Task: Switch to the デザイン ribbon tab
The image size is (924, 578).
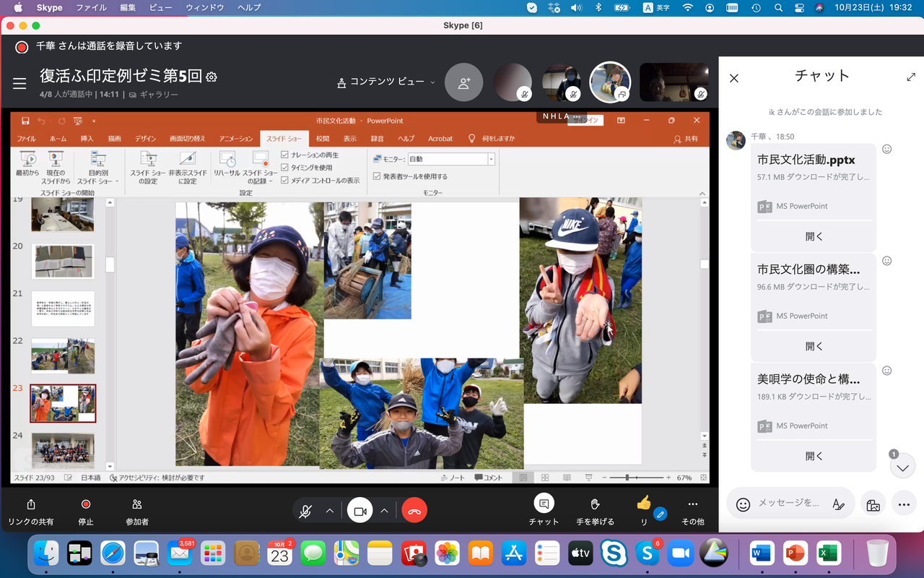Action: pyautogui.click(x=145, y=139)
